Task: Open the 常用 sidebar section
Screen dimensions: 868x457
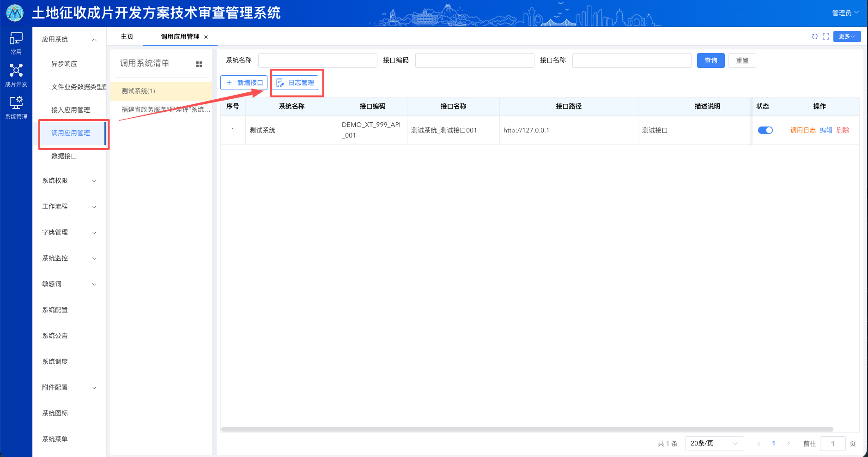Action: pyautogui.click(x=16, y=42)
